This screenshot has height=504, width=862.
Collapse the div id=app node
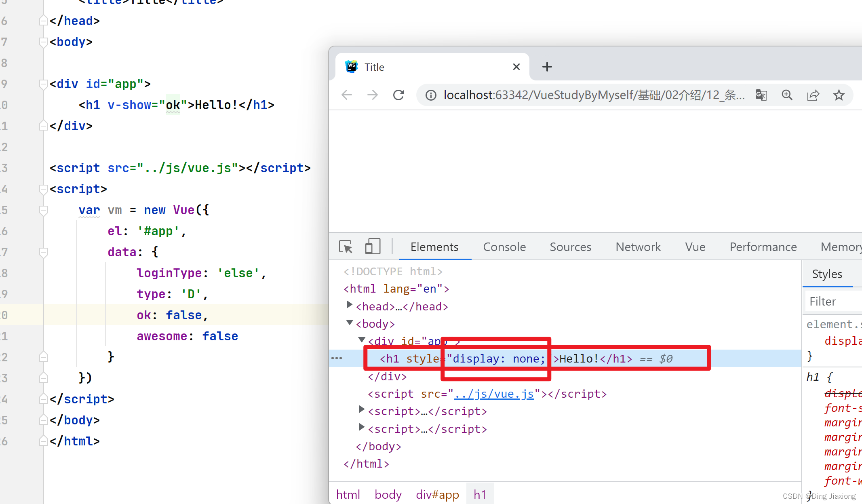(362, 340)
